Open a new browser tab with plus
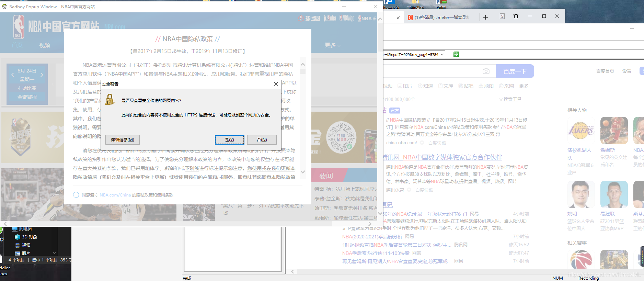This screenshot has height=281, width=644. tap(485, 18)
